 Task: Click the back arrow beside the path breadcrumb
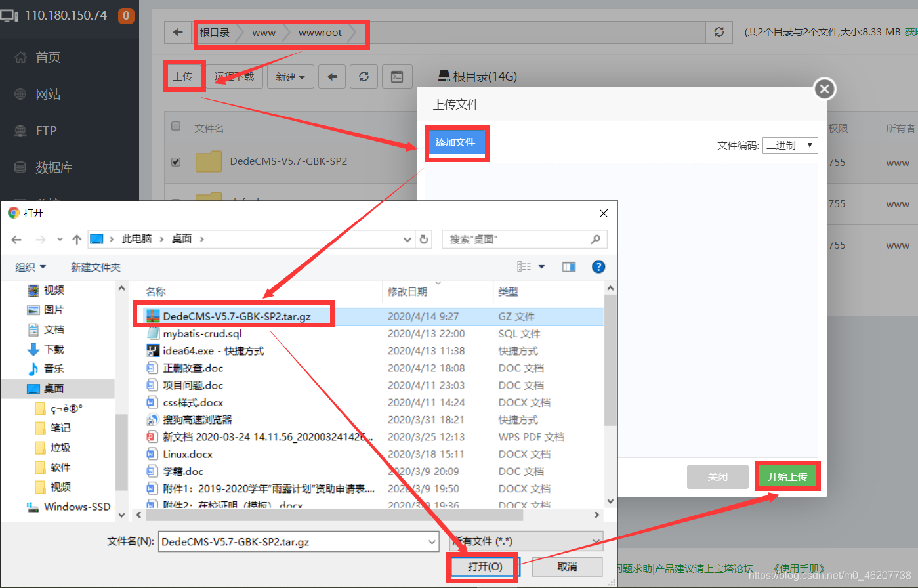coord(178,32)
